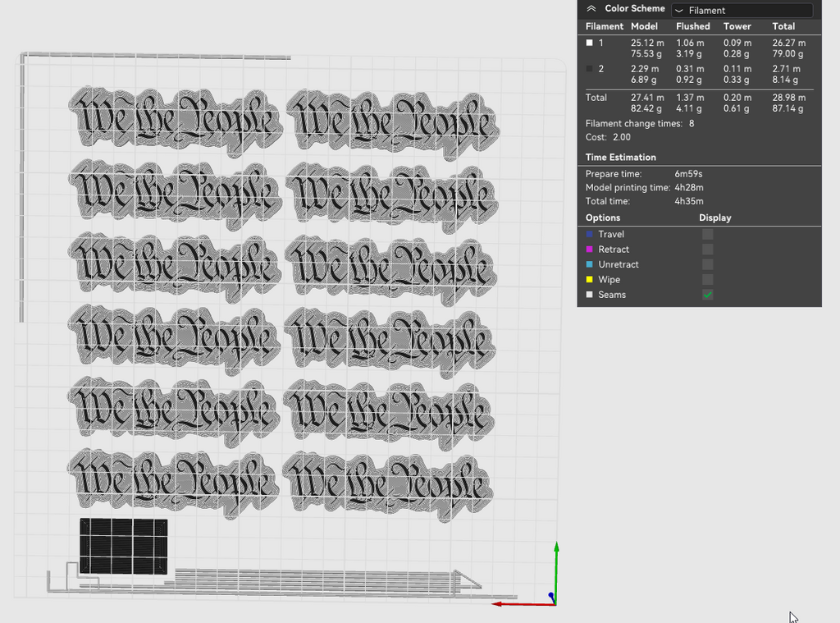
Task: Uncheck the Seams display checkbox
Action: pyautogui.click(x=708, y=295)
